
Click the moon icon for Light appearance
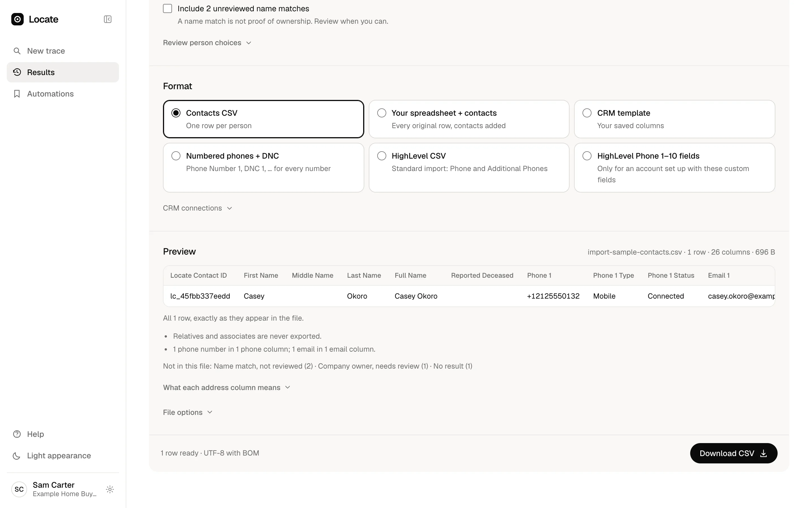coord(17,456)
